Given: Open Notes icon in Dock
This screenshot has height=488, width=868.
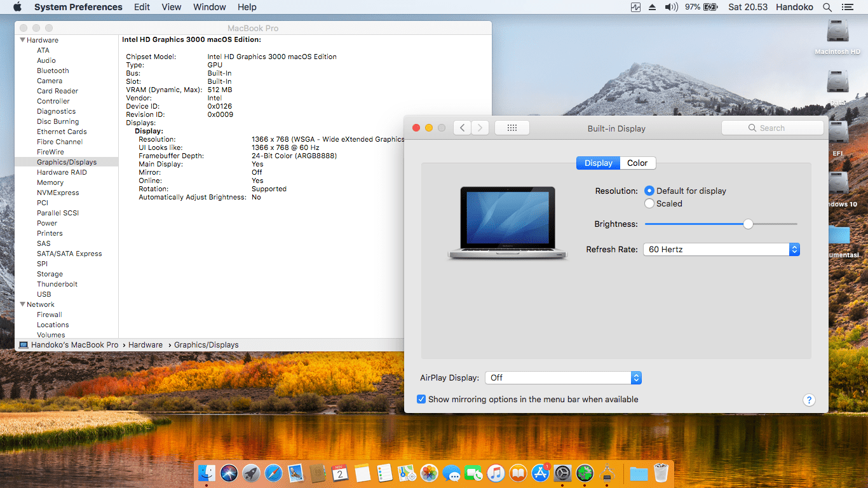Looking at the screenshot, I should pyautogui.click(x=362, y=473).
